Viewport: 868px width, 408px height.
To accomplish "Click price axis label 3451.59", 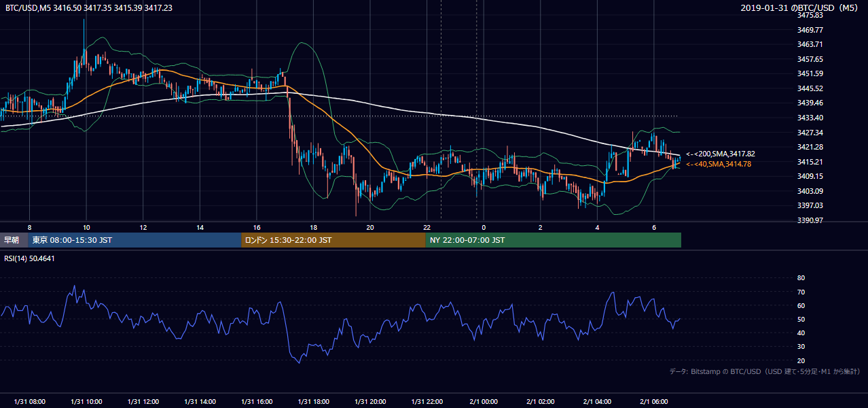I will click(x=811, y=73).
